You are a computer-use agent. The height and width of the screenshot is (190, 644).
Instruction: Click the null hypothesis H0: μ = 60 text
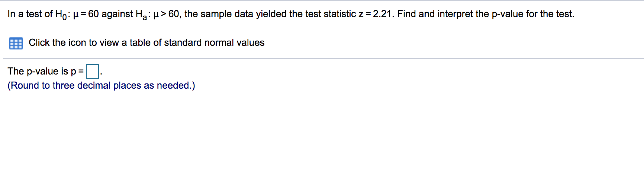pos(77,15)
